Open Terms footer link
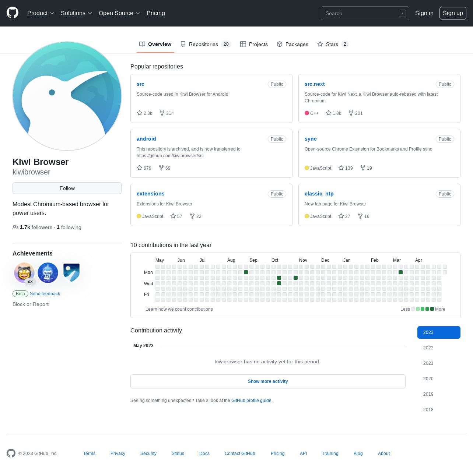This screenshot has height=476, width=473. click(89, 454)
